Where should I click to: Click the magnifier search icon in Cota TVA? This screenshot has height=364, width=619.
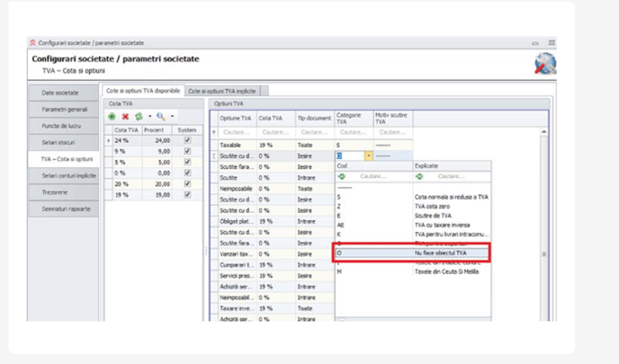[x=161, y=116]
